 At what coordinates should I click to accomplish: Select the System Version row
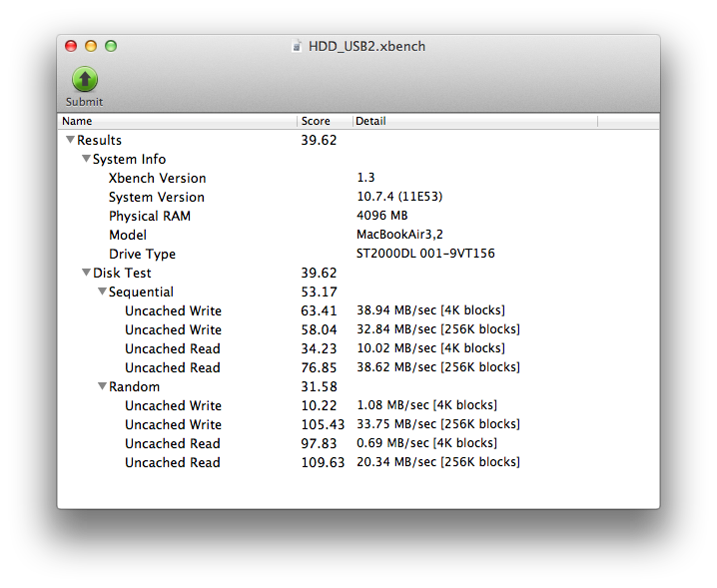click(x=358, y=197)
